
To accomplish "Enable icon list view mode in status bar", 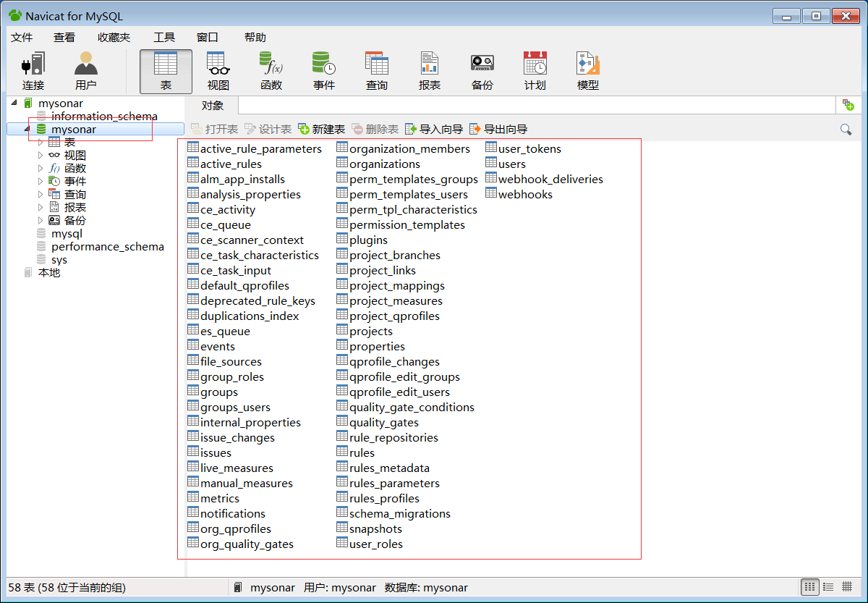I will coord(810,586).
